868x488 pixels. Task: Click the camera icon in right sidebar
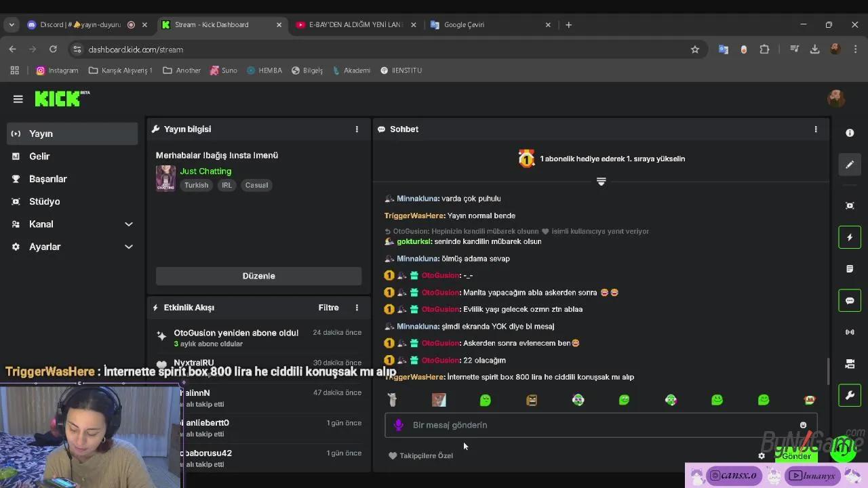point(850,205)
